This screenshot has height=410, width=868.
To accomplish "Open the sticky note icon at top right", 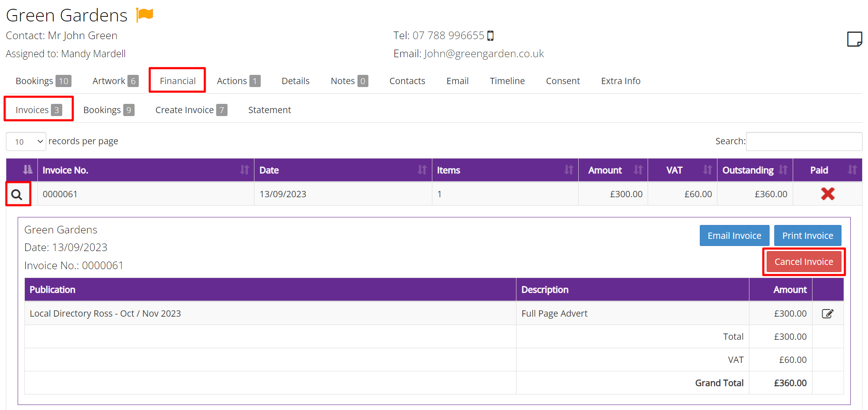I will (854, 39).
